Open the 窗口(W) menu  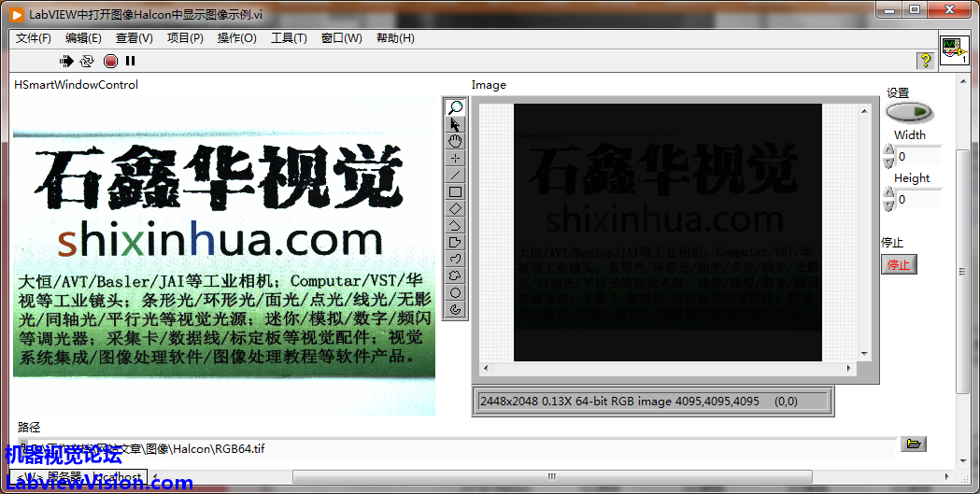coord(341,38)
